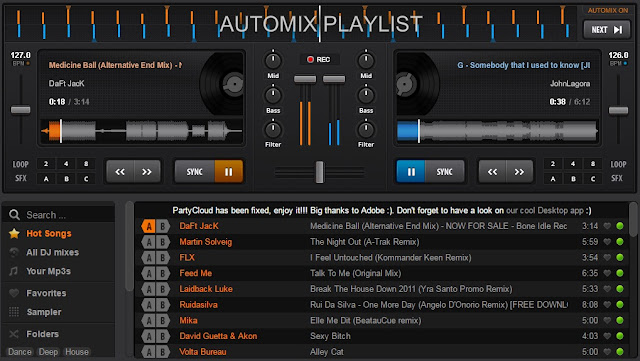Click the right deck pitch slider handle
Image resolution: width=640 pixels, height=361 pixels.
point(618,110)
